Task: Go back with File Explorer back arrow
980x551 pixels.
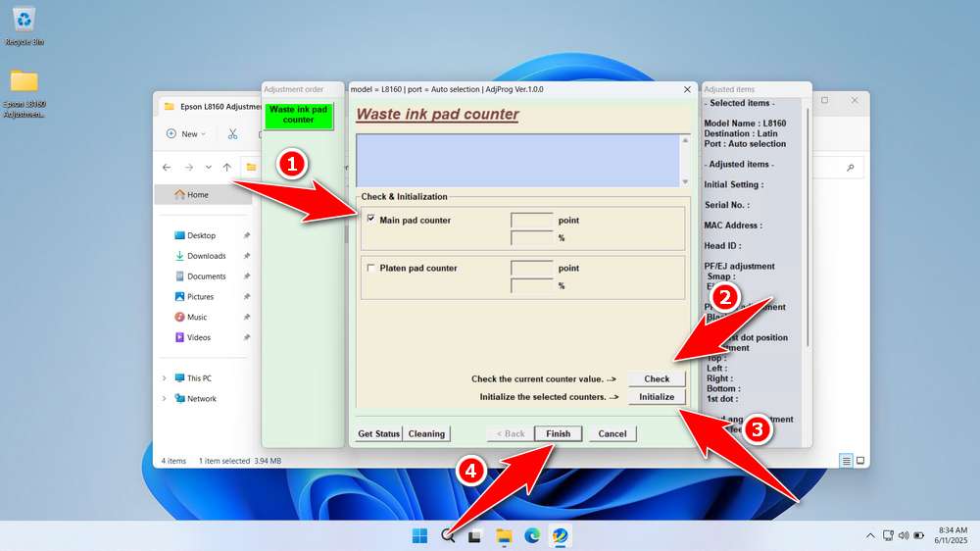Action: (167, 167)
